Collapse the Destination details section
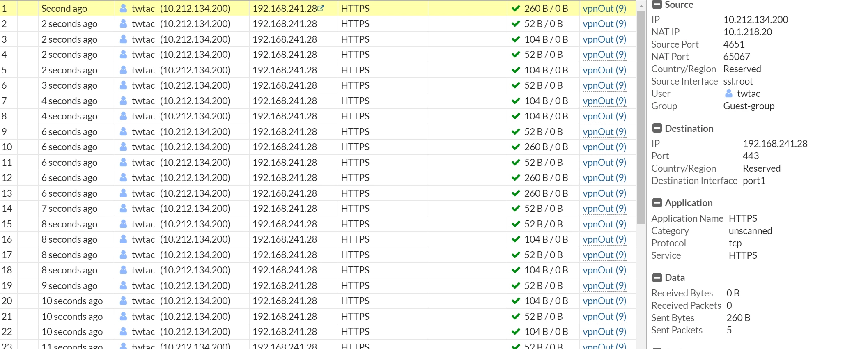This screenshot has height=349, width=868. (657, 128)
